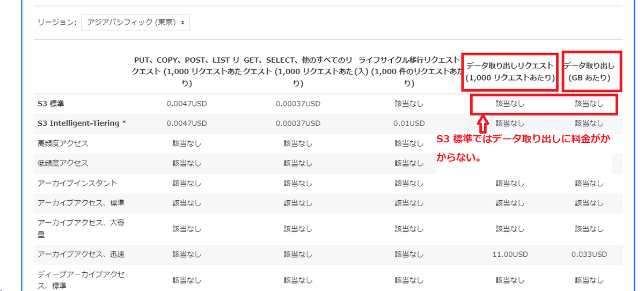Click 0.00037USD in the Intelligent-Tiering row
Image resolution: width=644 pixels, height=291 pixels.
click(298, 123)
